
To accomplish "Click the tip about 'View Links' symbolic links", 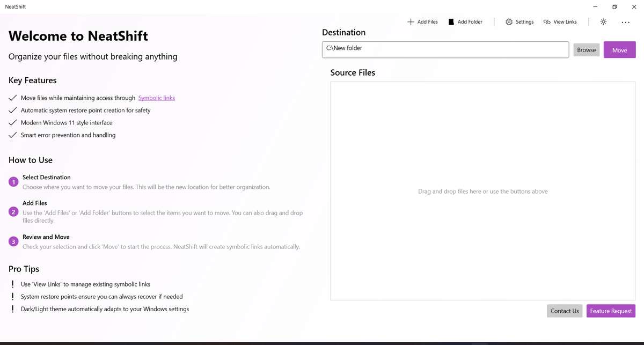I will coord(86,284).
